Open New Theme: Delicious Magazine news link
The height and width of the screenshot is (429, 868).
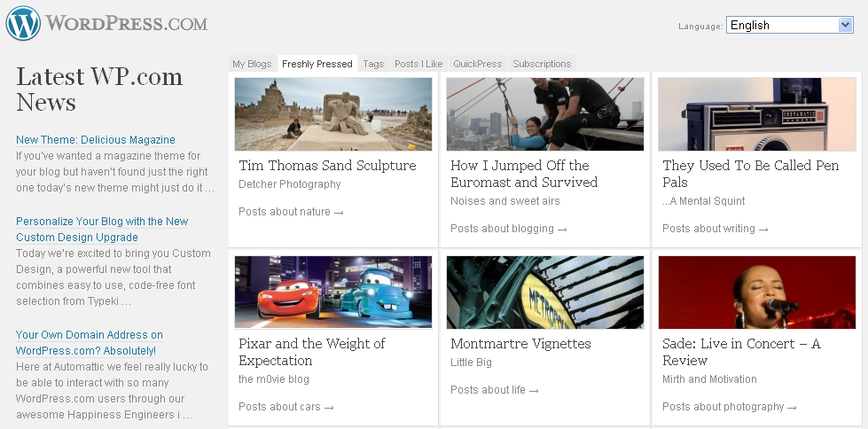pos(96,140)
